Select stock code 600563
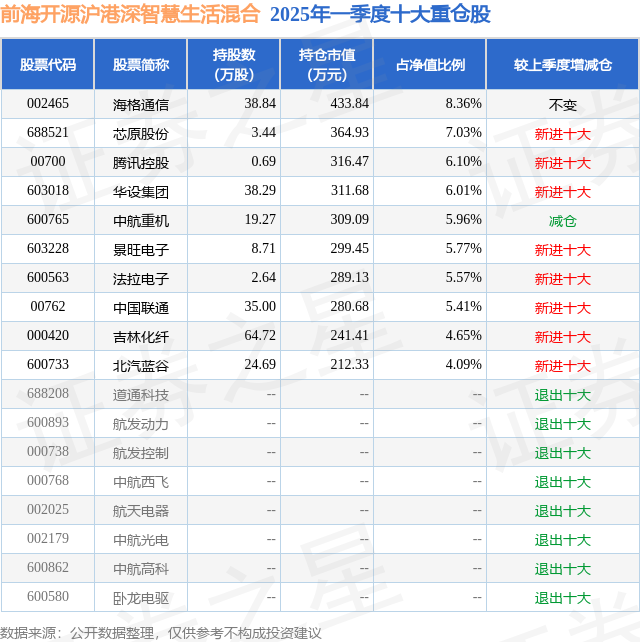 (x=48, y=278)
